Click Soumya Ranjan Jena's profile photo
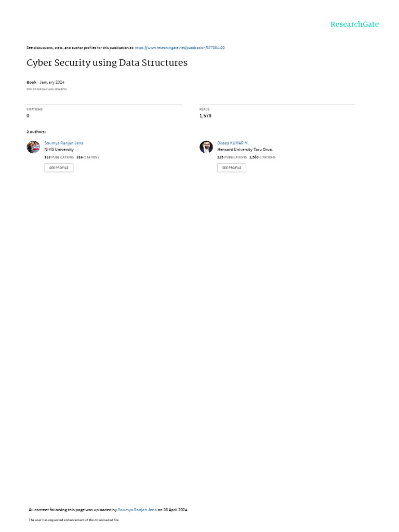399x532 pixels. click(33, 147)
